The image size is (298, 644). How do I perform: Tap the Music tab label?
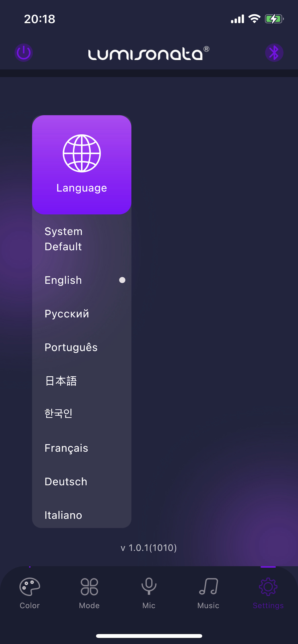[208, 605]
